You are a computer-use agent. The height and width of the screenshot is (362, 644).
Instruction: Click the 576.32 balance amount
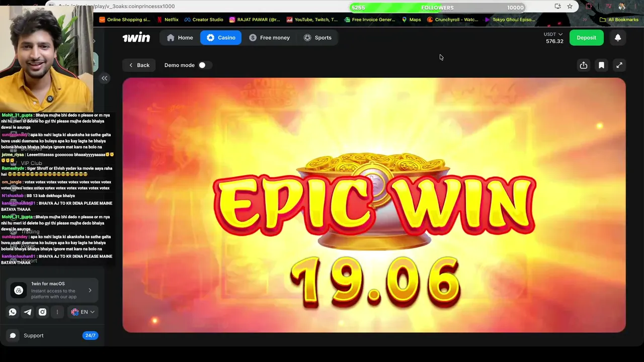(x=554, y=41)
